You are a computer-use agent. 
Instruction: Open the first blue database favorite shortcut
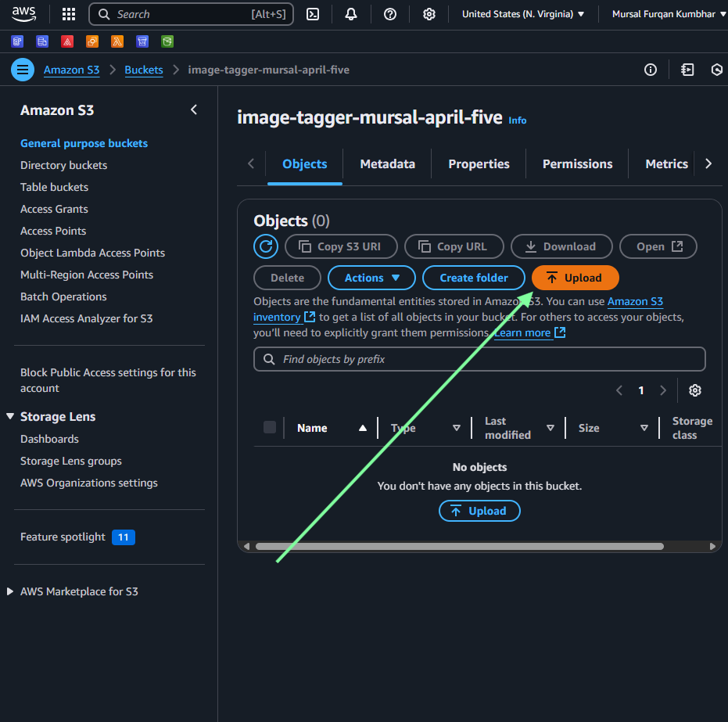[x=17, y=41]
